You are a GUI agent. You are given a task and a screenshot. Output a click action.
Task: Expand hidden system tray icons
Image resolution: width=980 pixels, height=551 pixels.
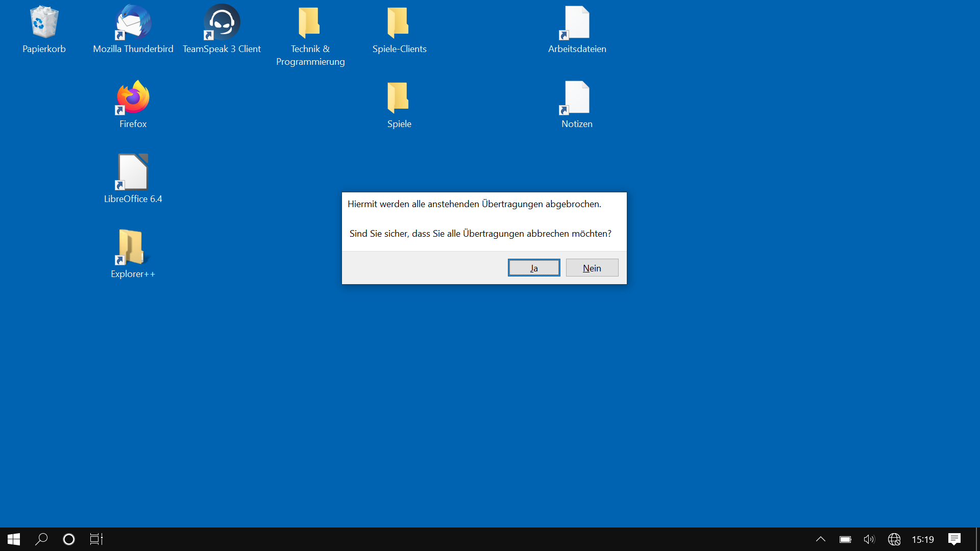[x=820, y=539]
